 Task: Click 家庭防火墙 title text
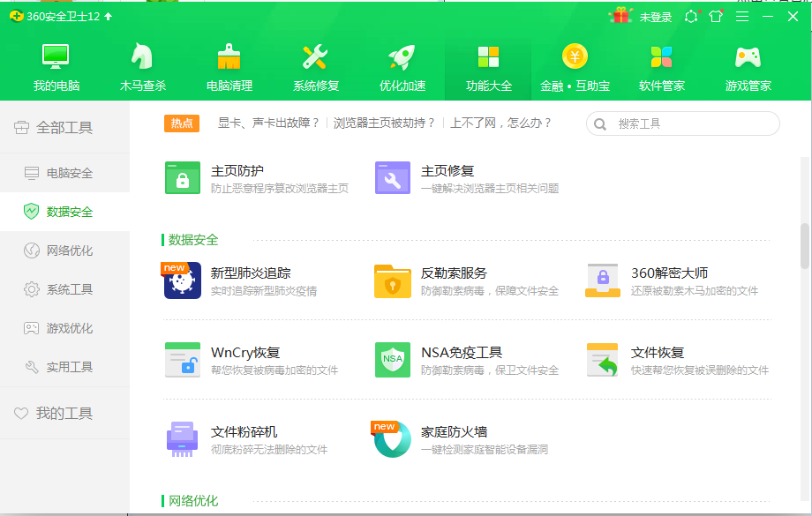point(454,431)
